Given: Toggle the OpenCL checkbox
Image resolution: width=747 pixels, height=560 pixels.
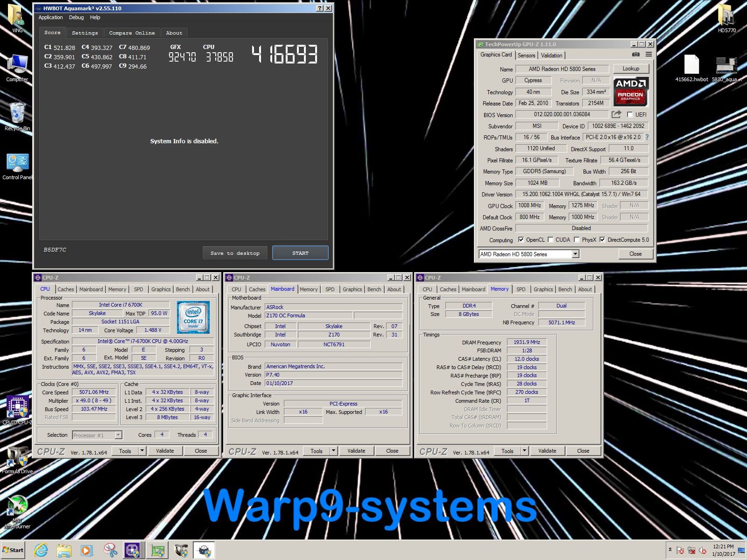Looking at the screenshot, I should [521, 240].
